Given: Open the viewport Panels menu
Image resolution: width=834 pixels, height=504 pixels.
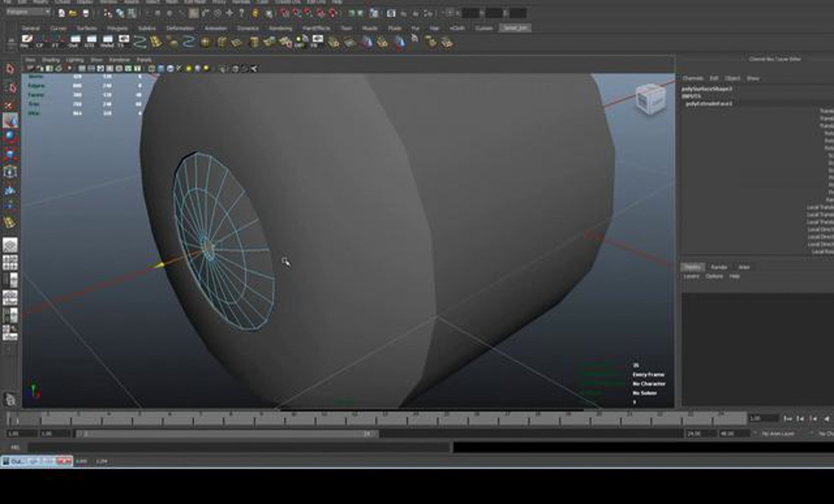Looking at the screenshot, I should coord(144,60).
